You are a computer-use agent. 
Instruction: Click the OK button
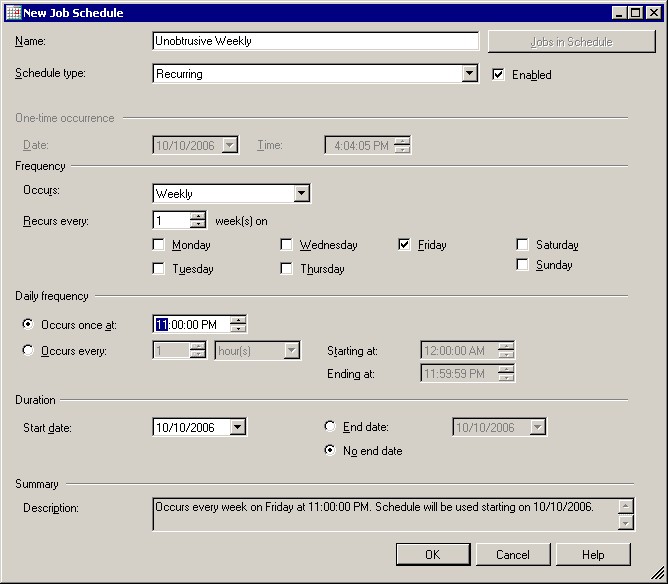(432, 554)
